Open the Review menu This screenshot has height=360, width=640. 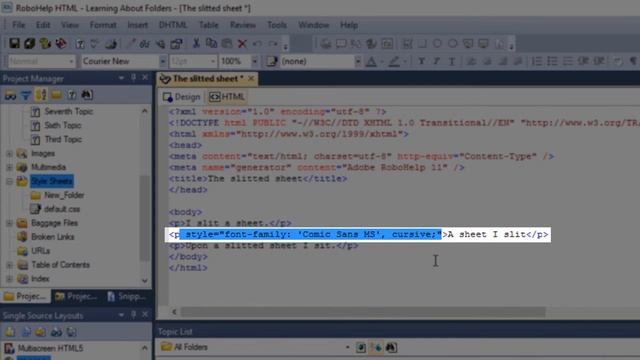(x=242, y=25)
